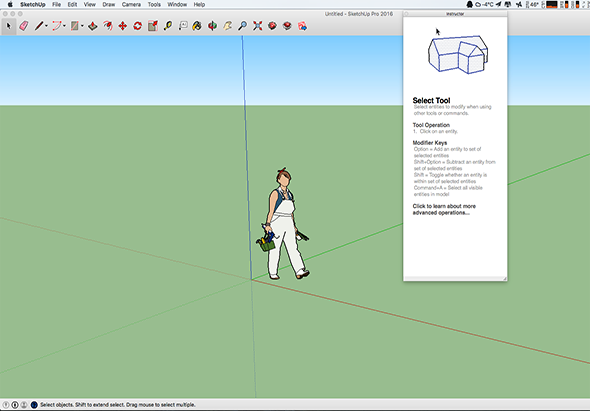Image resolution: width=590 pixels, height=411 pixels.
Task: Open the File menu
Action: tap(56, 5)
